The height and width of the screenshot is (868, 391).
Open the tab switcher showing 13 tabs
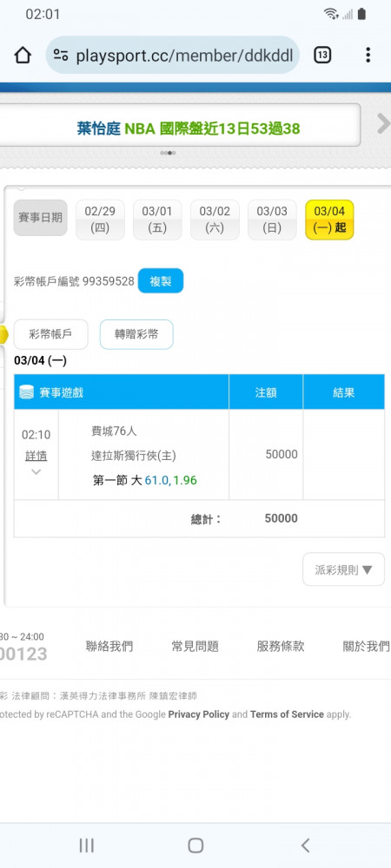(x=322, y=56)
